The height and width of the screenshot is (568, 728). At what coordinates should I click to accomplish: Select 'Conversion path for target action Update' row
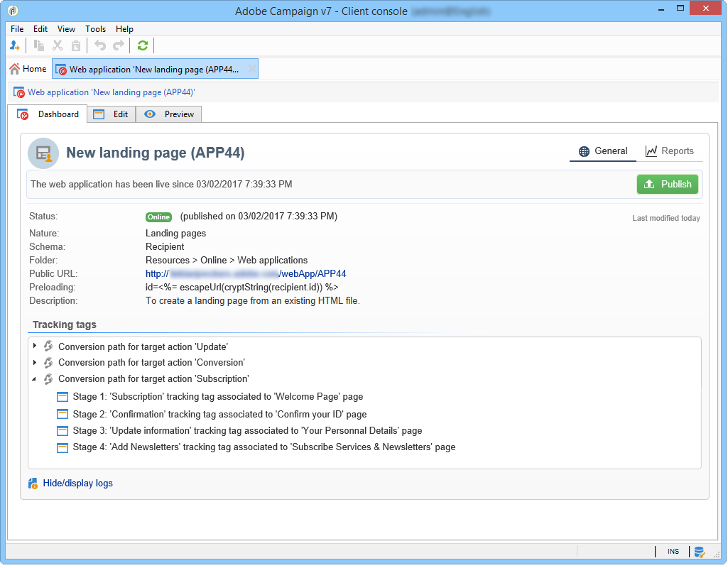(x=143, y=346)
